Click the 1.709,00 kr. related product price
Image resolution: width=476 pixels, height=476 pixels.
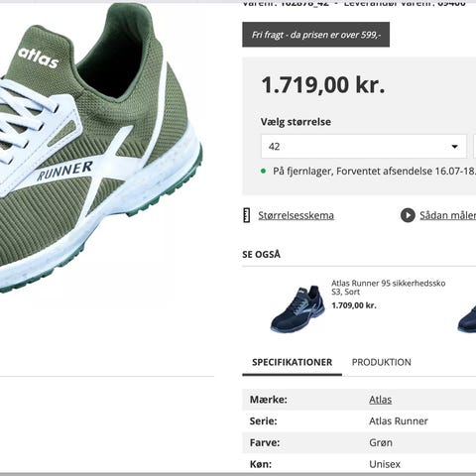click(354, 305)
